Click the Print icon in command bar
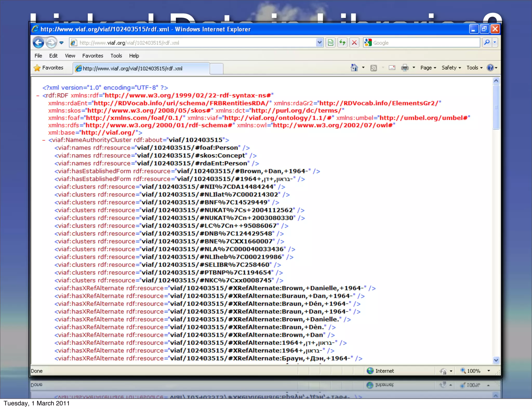This screenshot has height=409, width=532. (404, 68)
